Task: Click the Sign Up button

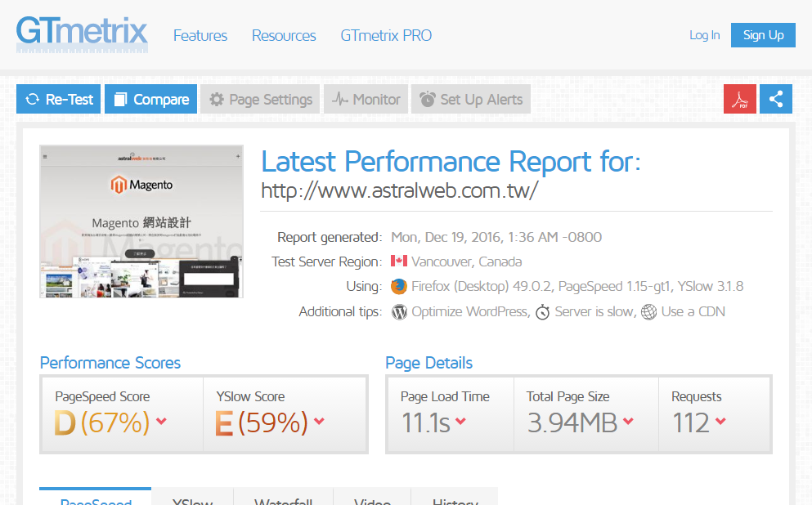Action: click(x=763, y=35)
